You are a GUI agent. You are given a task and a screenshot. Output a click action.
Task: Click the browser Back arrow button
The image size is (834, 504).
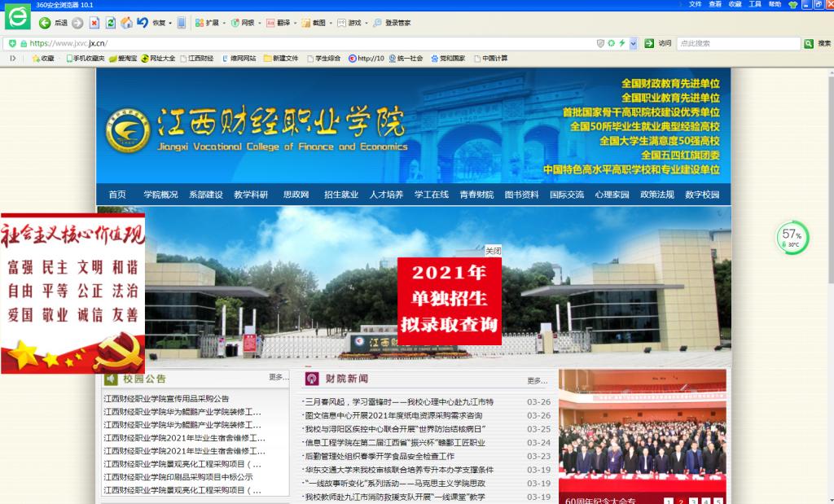45,23
